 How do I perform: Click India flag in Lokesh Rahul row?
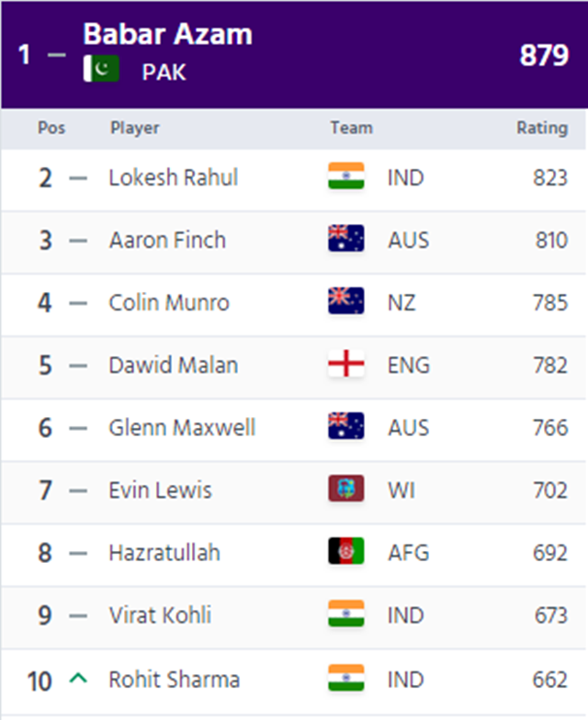click(x=346, y=176)
